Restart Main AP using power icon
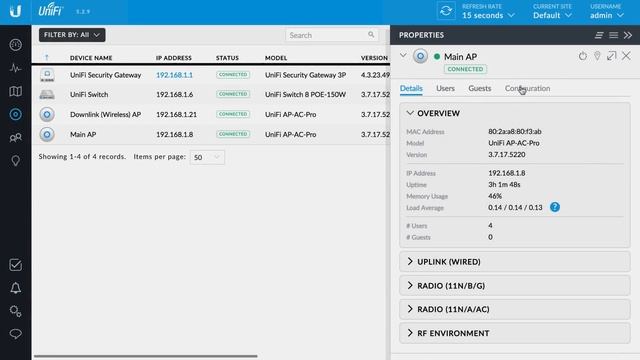The image size is (640, 360). coord(582,56)
